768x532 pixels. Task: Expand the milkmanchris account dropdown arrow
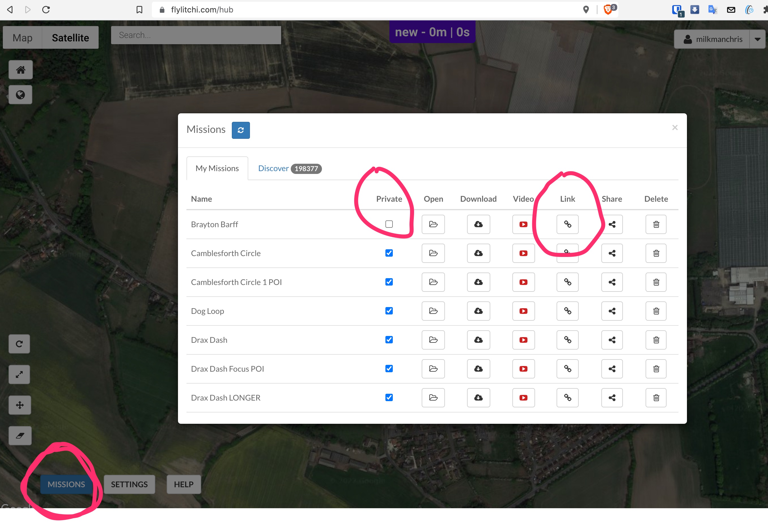[757, 39]
